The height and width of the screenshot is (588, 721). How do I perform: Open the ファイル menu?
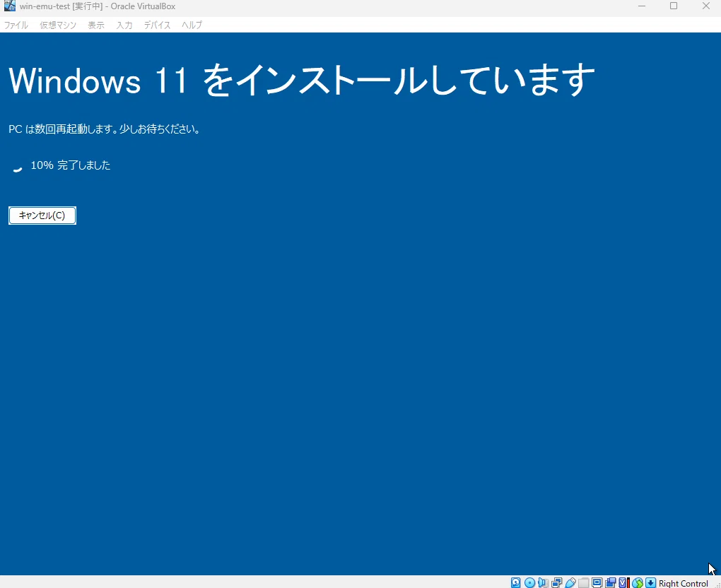pyautogui.click(x=16, y=25)
